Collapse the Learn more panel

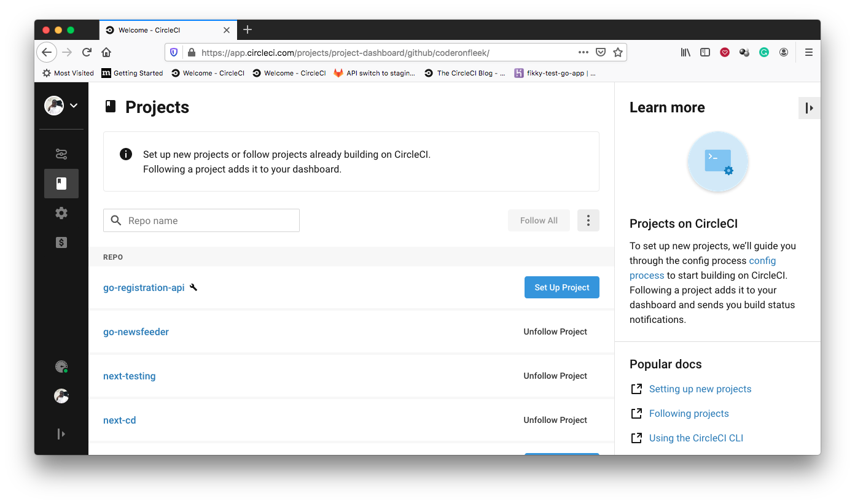coord(809,107)
